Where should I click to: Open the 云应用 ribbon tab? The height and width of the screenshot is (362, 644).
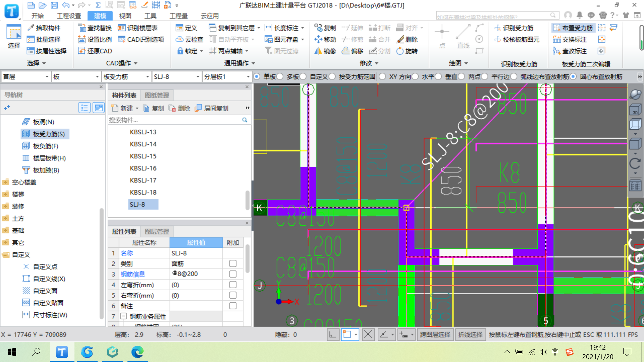[x=210, y=16]
